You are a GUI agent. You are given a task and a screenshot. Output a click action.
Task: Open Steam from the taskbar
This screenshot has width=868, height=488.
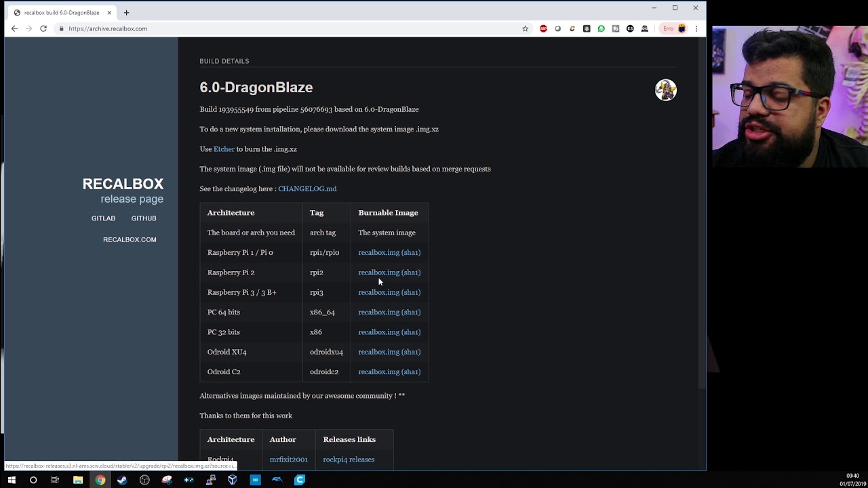[x=122, y=480]
